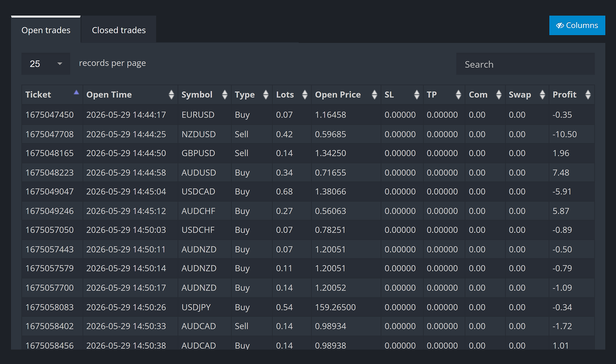
Task: Click the TP column sort arrows
Action: click(458, 95)
